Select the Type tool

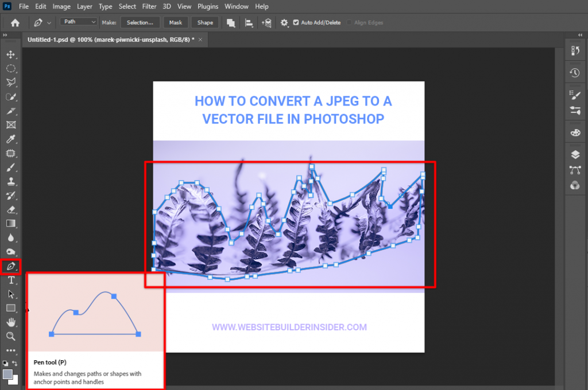(x=11, y=280)
